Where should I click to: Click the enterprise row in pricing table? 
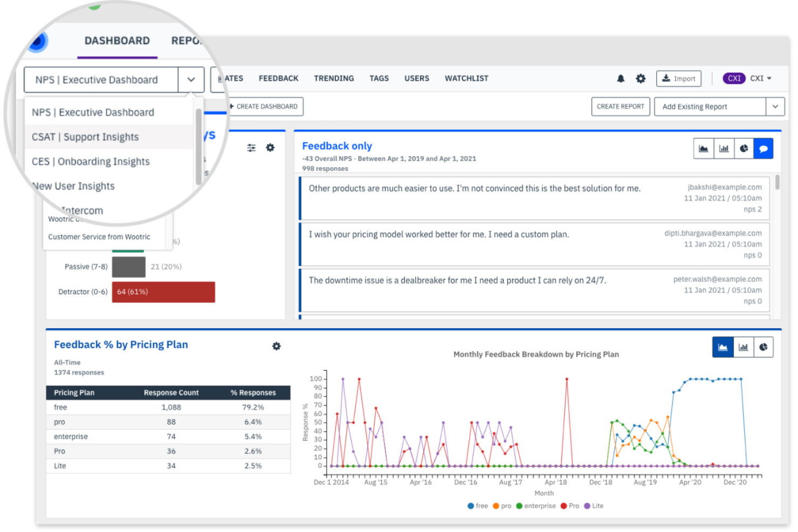168,437
